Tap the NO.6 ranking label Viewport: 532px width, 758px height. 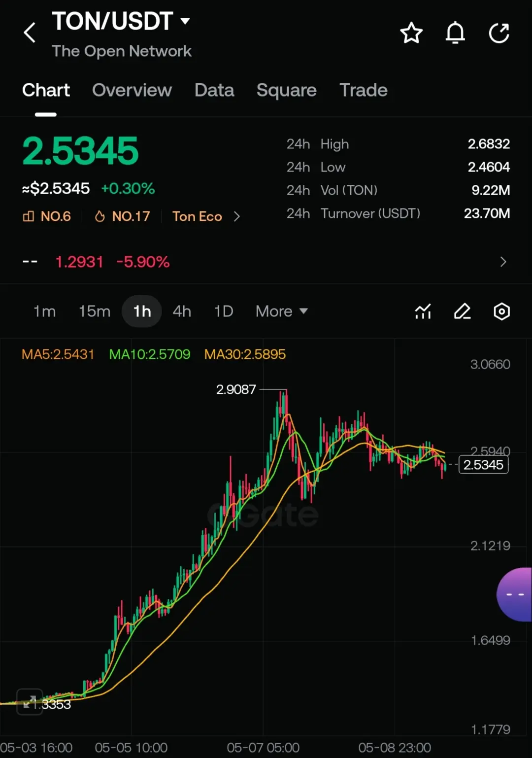(x=56, y=216)
